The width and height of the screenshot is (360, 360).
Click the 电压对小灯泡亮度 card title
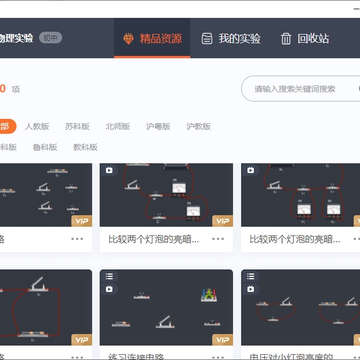pos(292,357)
